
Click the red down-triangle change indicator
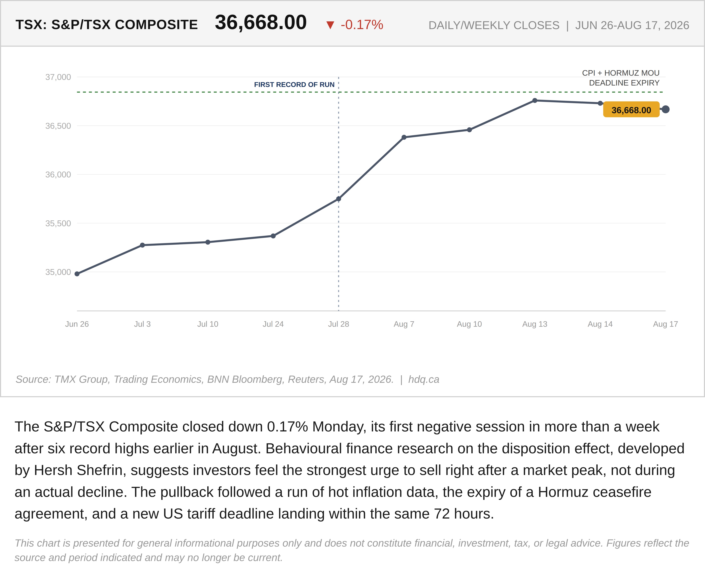330,25
